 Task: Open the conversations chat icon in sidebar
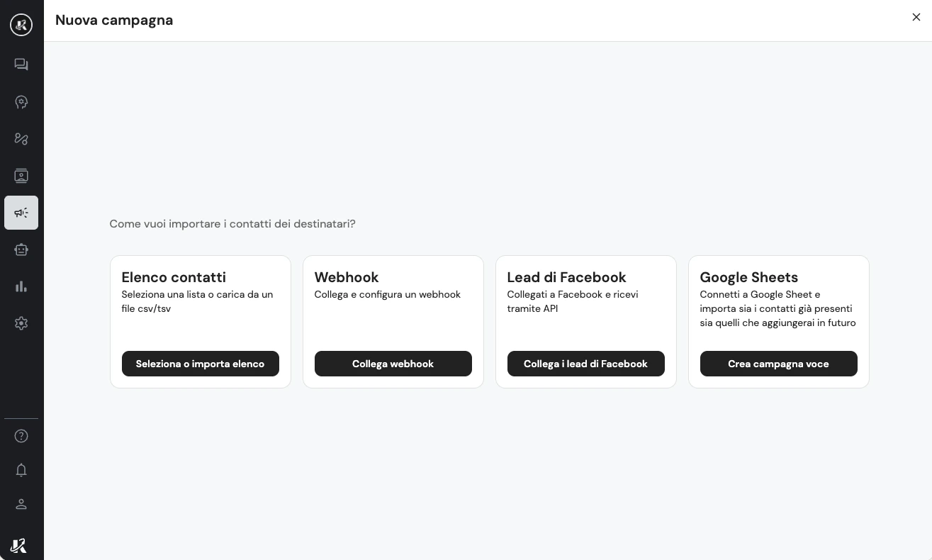point(21,65)
